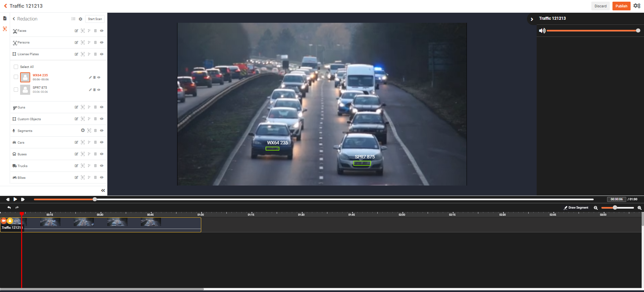Click the video playback progress slider handle
This screenshot has height=292, width=644.
tap(95, 199)
